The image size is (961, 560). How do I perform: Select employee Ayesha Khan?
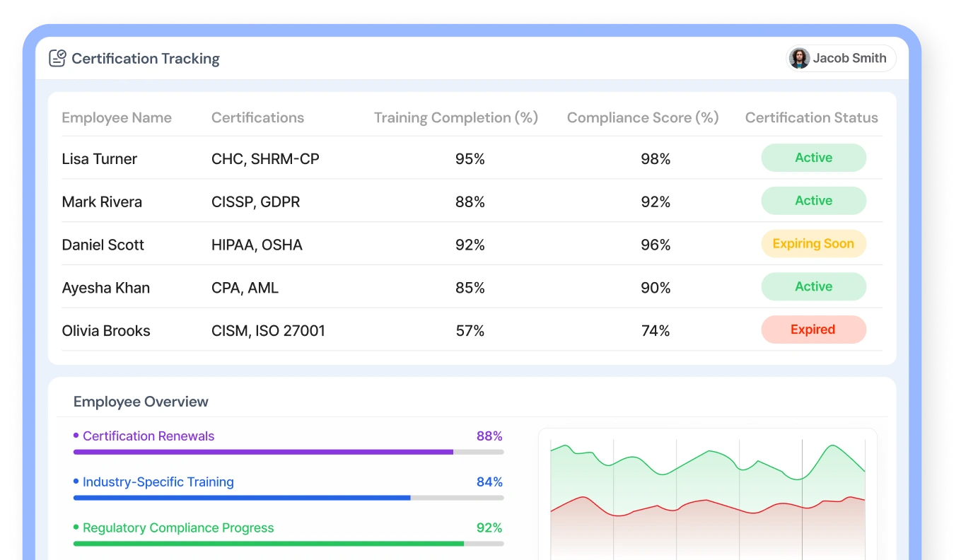click(x=106, y=288)
